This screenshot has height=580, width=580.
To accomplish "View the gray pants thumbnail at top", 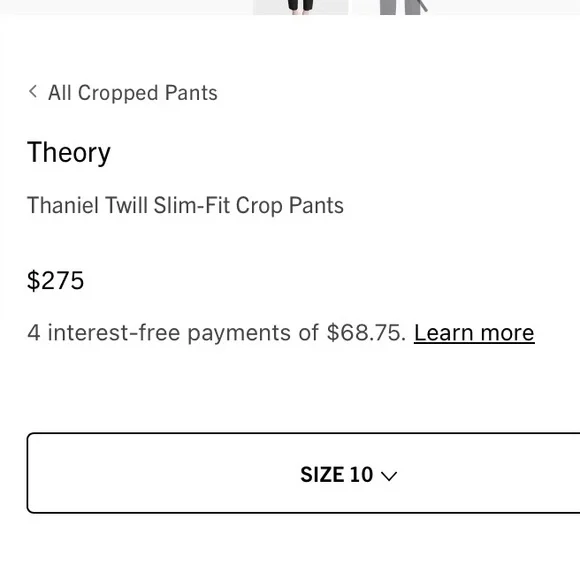I will point(403,7).
